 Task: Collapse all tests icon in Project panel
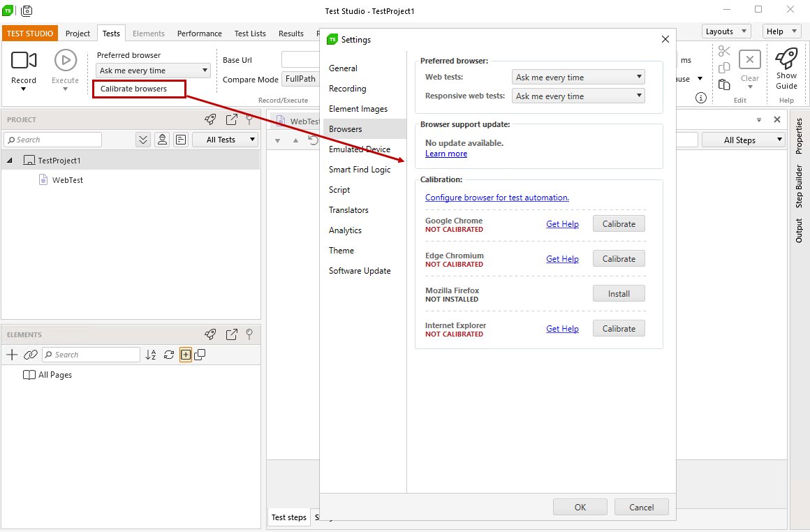[143, 140]
